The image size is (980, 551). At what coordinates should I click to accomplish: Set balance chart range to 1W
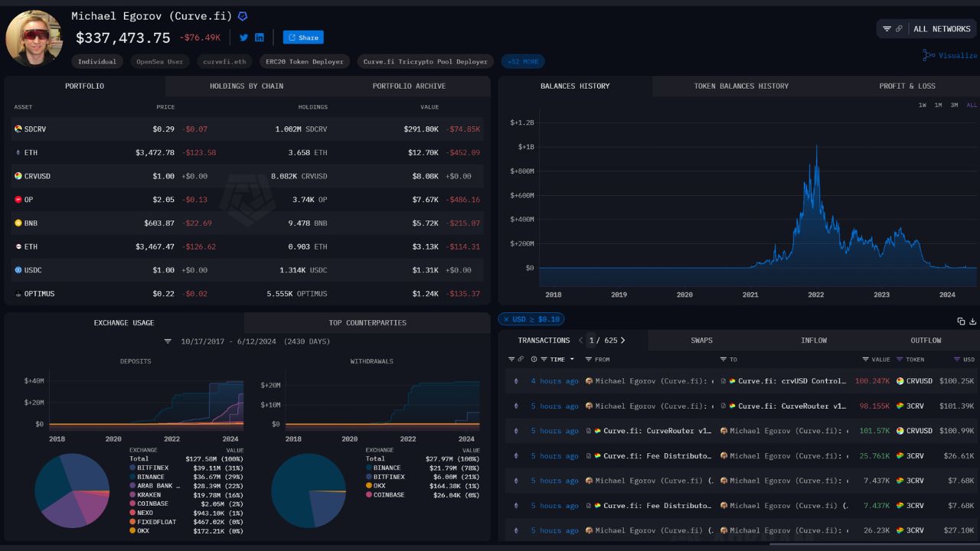(923, 105)
